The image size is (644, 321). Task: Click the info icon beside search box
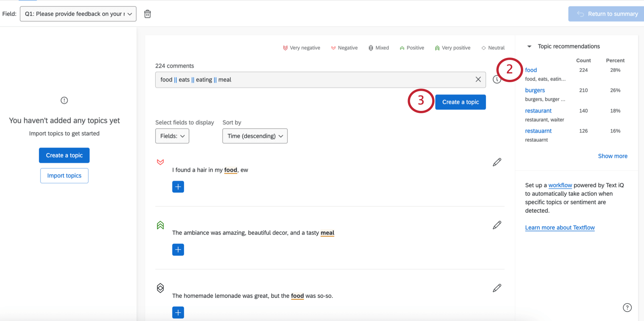pos(496,80)
